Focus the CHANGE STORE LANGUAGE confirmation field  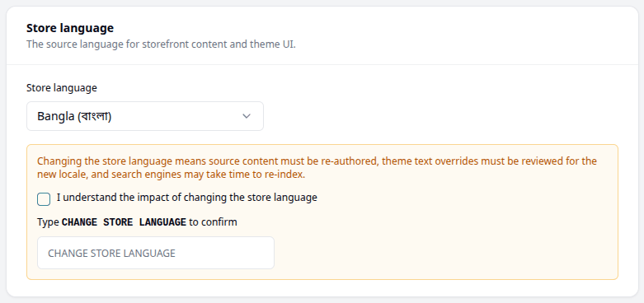point(156,253)
